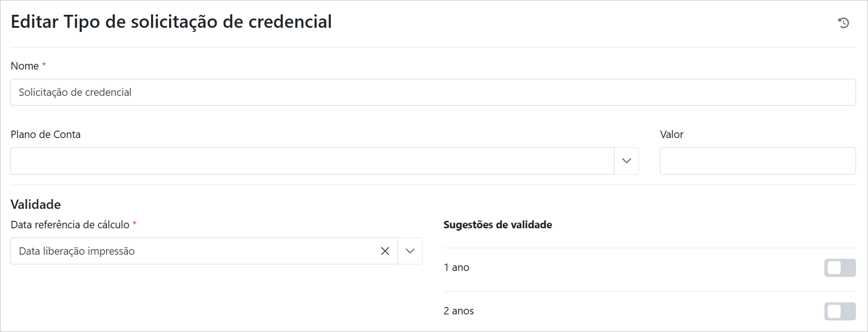Click the Data referência de cálculo label

click(70, 225)
